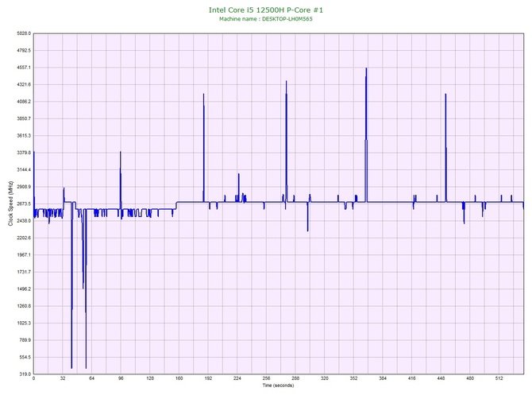This screenshot has height=399, width=532.
Task: Click the 2202.6 y-axis value
Action: click(x=24, y=238)
